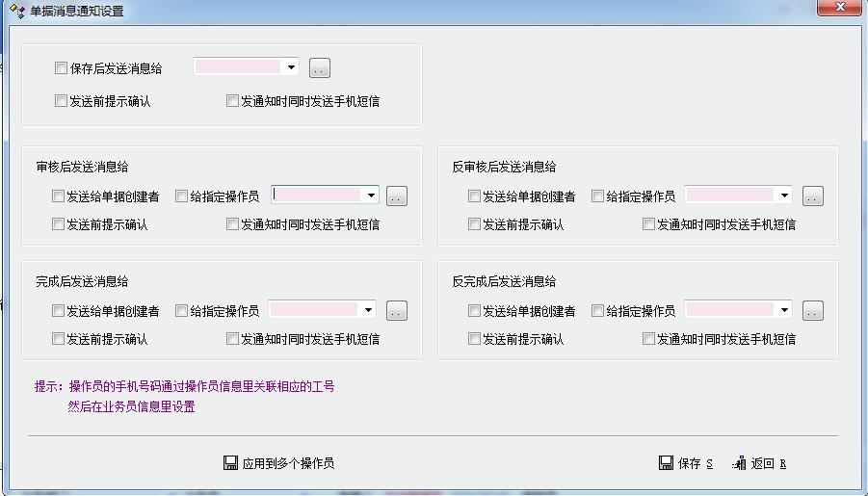Image resolution: width=868 pixels, height=496 pixels.
Task: Expand operator dropdown in 反完成后发送消息给 section
Action: pos(784,310)
